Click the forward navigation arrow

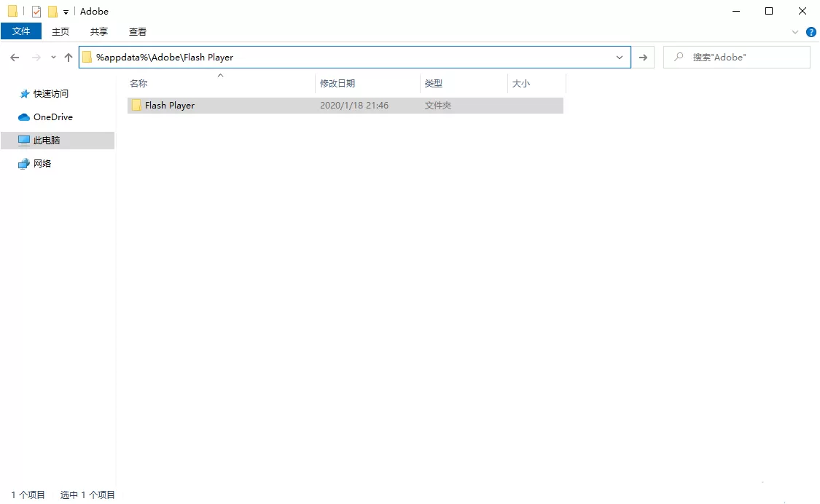pyautogui.click(x=36, y=58)
